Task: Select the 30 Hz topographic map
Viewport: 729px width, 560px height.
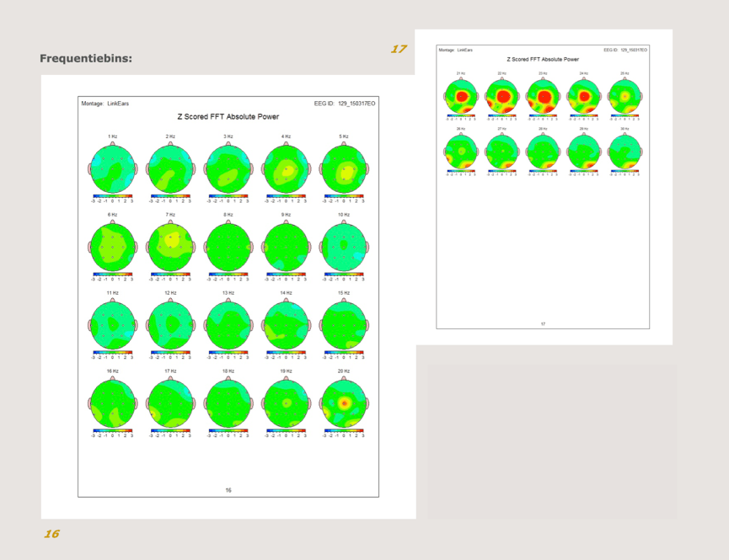Action: click(624, 152)
